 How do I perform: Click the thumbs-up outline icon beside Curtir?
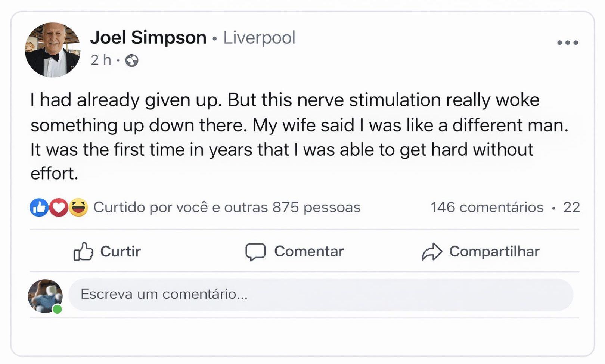click(83, 252)
